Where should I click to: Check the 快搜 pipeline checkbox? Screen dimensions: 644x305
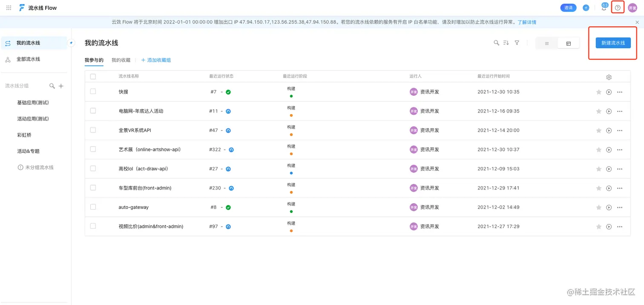93,92
